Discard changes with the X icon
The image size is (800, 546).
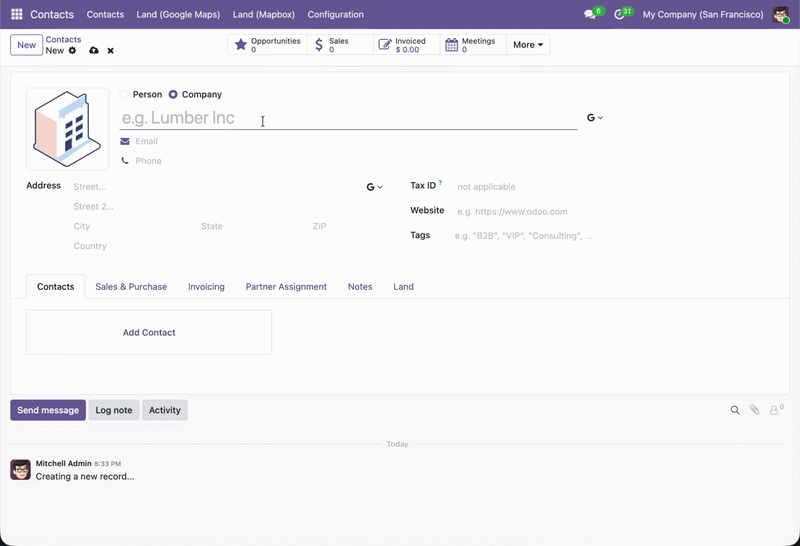(x=110, y=51)
